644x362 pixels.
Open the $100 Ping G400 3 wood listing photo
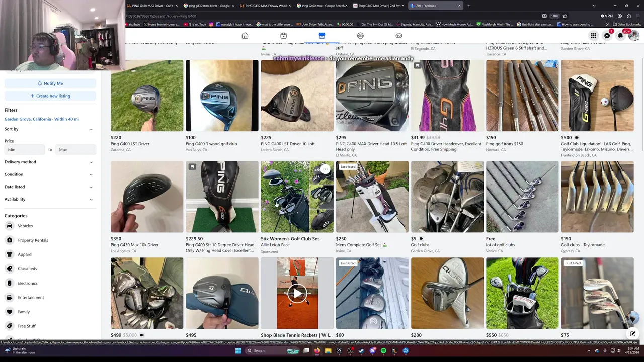(222, 96)
